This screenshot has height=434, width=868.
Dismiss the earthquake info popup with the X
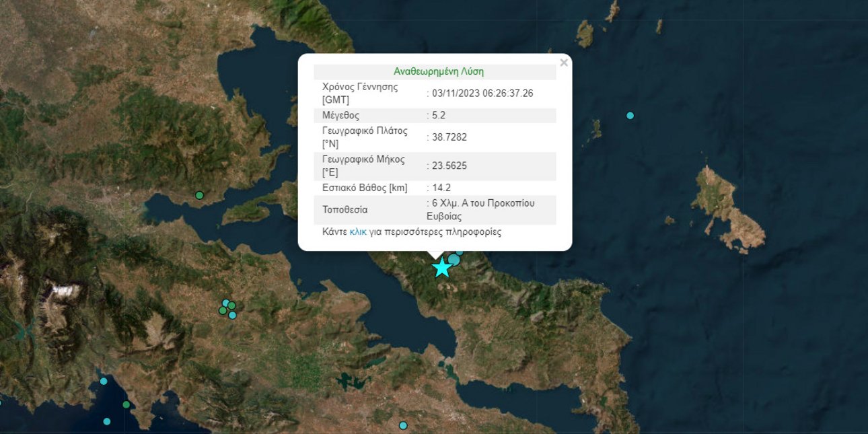click(563, 62)
